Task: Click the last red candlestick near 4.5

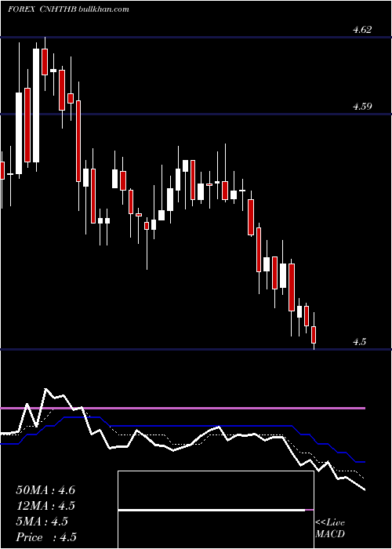Action: [x=314, y=334]
